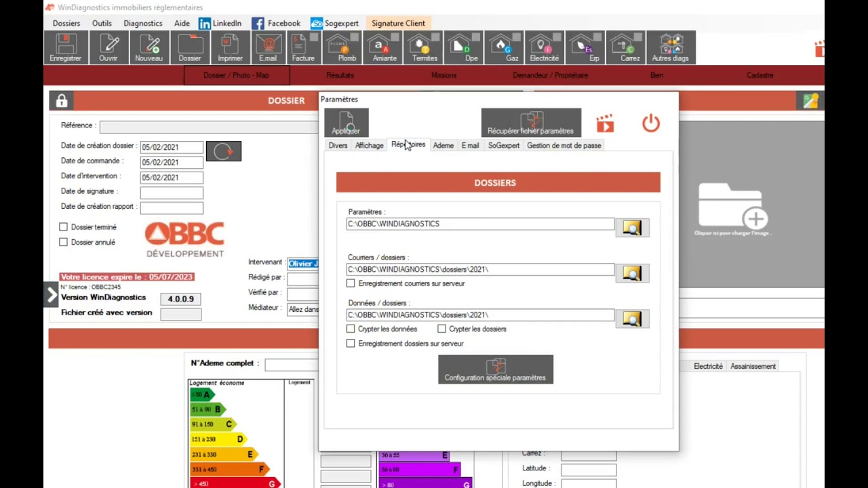Browse for the Courriers / dossiers folder
This screenshot has width=868, height=488.
tap(632, 273)
